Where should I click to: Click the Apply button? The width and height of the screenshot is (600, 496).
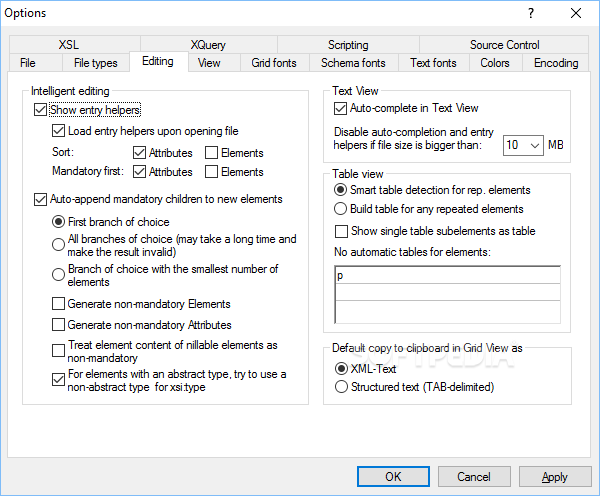[555, 476]
